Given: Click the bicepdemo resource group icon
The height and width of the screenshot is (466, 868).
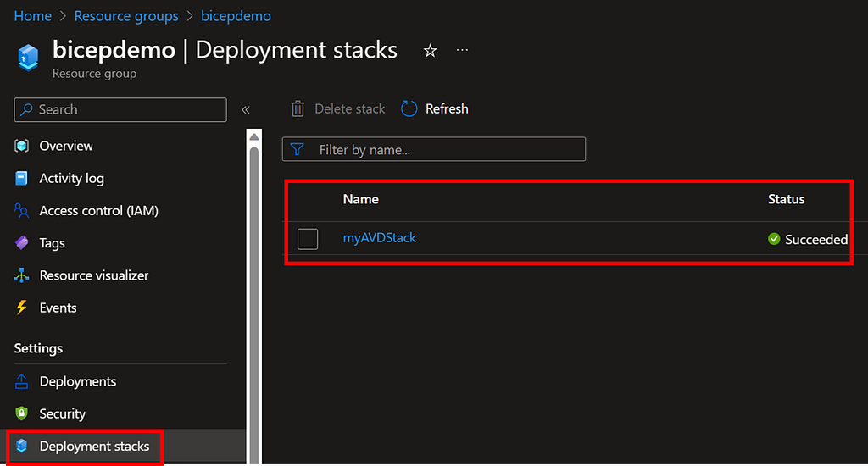Looking at the screenshot, I should point(28,57).
